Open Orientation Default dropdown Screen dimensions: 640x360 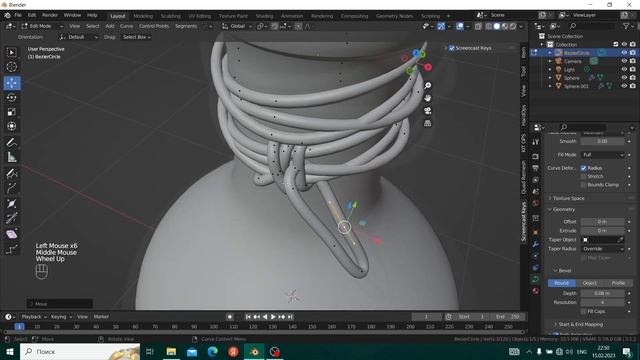click(78, 37)
